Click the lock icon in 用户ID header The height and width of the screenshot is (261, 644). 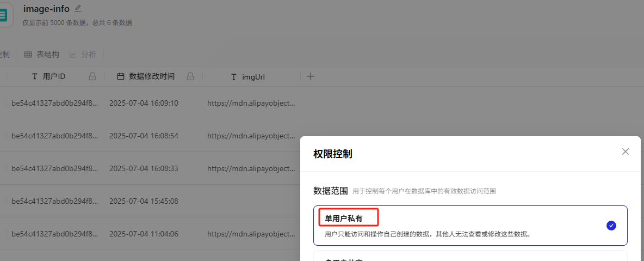click(92, 76)
